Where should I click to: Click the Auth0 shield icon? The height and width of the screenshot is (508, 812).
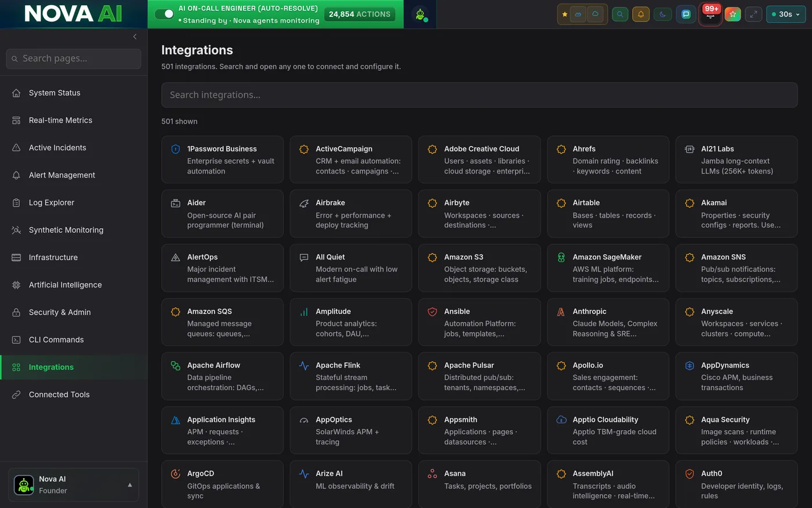pyautogui.click(x=690, y=474)
